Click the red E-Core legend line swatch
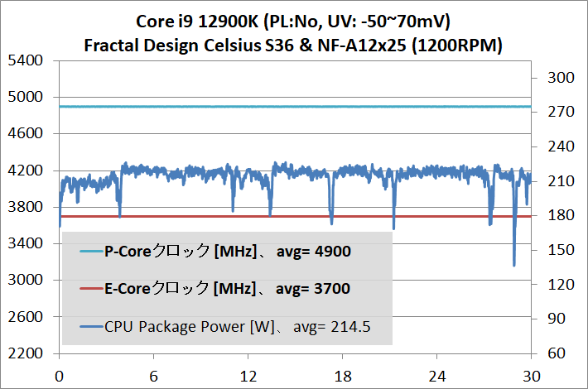This screenshot has width=588, height=389. (x=91, y=289)
